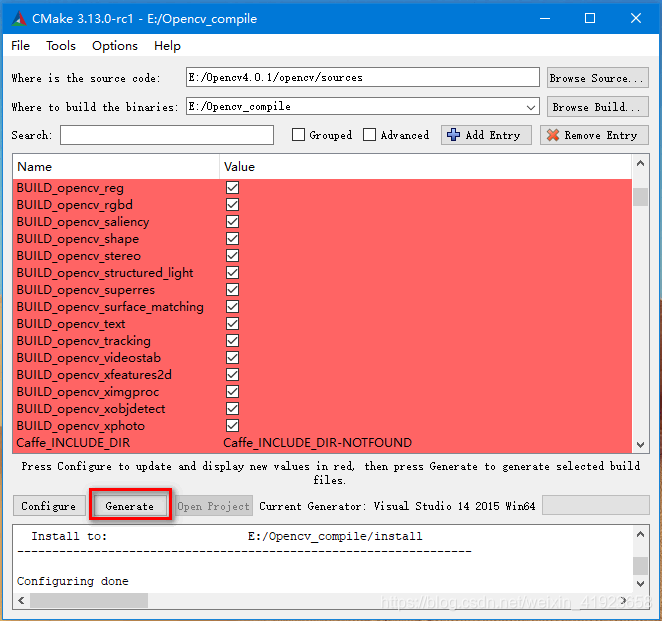The width and height of the screenshot is (662, 621).
Task: Expand the build binaries path dropdown
Action: (531, 107)
